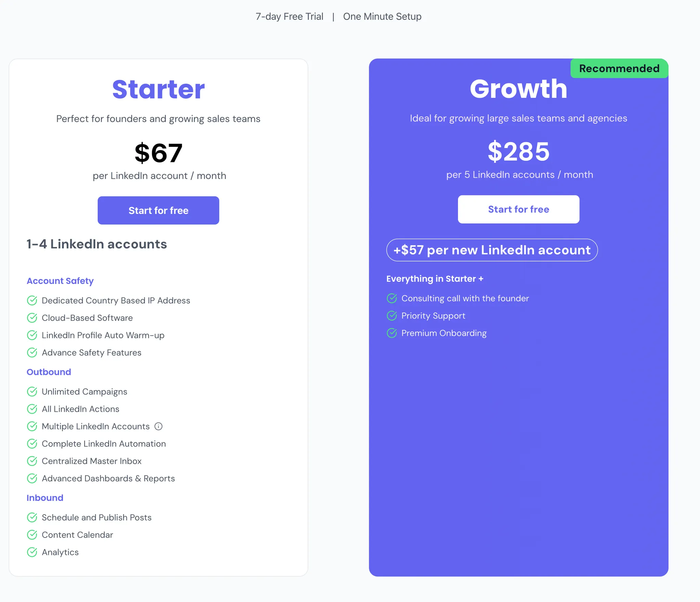
Task: Click the Growth plan title
Action: coord(518,89)
